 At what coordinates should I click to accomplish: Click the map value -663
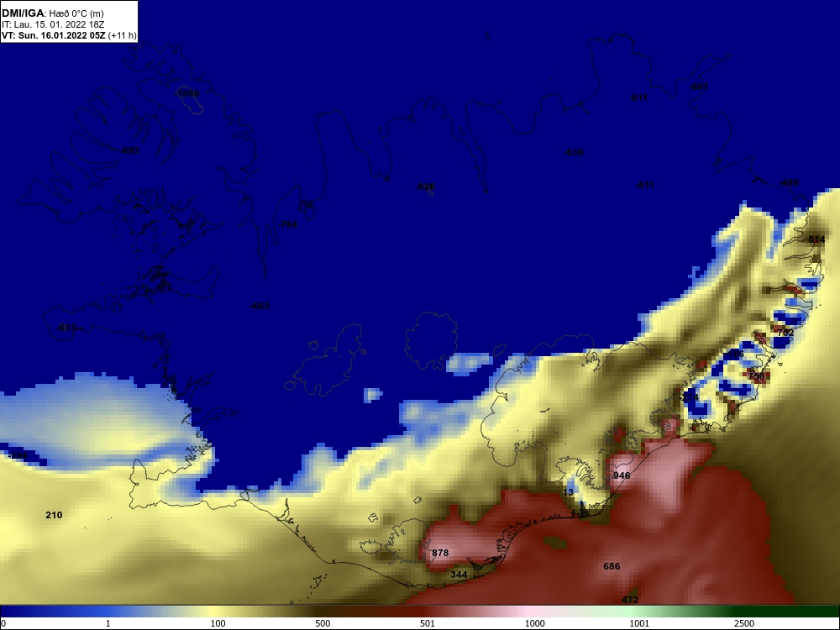[x=260, y=306]
